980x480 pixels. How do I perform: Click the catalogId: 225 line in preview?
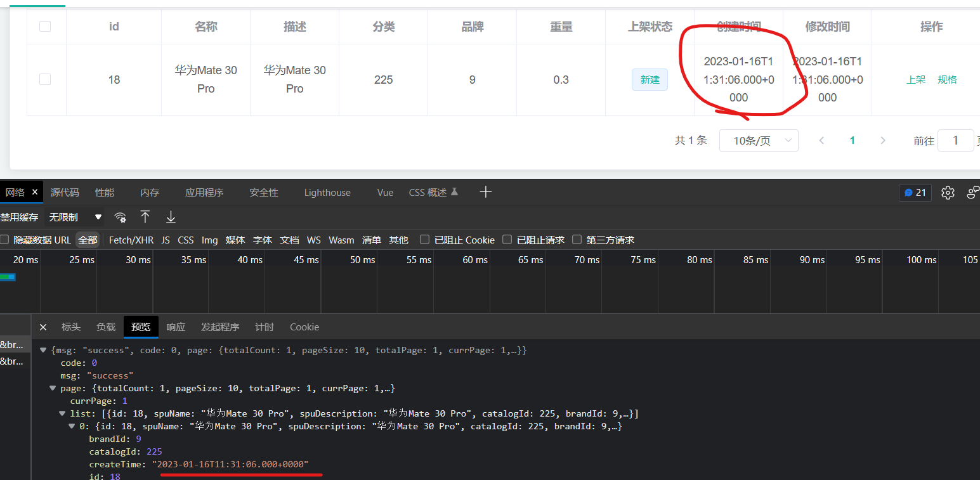[126, 451]
